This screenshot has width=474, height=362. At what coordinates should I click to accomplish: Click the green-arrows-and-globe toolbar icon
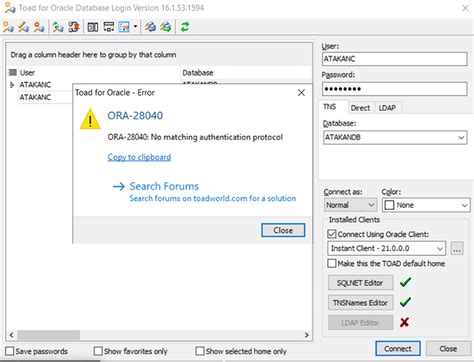[x=58, y=27]
